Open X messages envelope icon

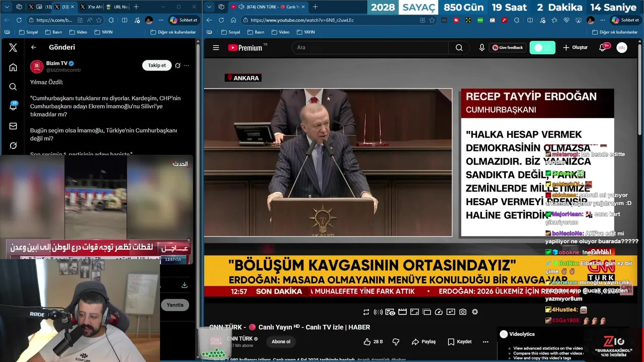pos(13,126)
